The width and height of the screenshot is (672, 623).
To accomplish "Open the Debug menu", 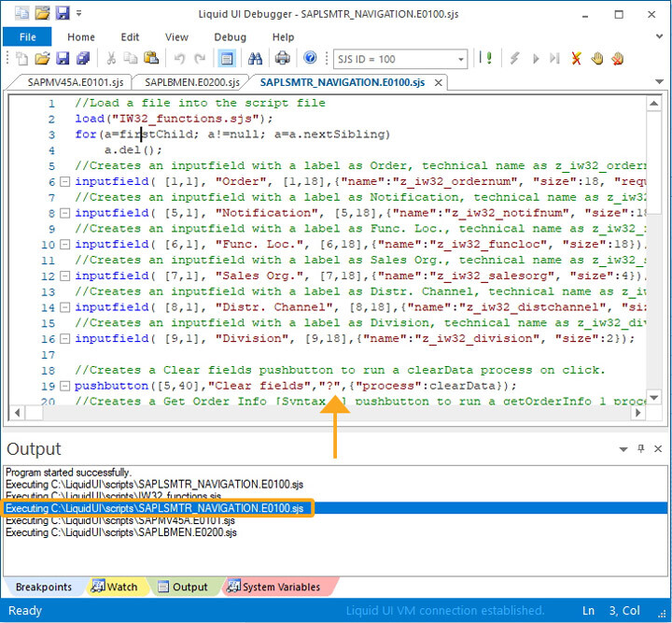I will click(231, 36).
